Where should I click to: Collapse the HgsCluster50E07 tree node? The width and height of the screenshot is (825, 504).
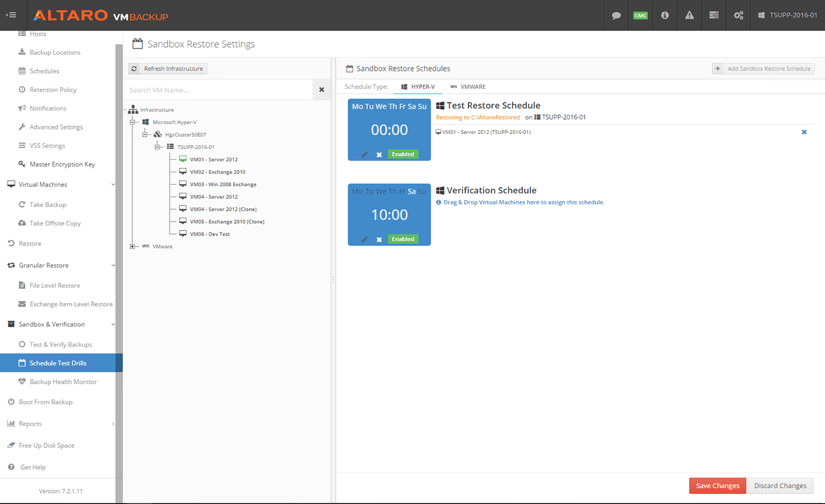coord(145,135)
